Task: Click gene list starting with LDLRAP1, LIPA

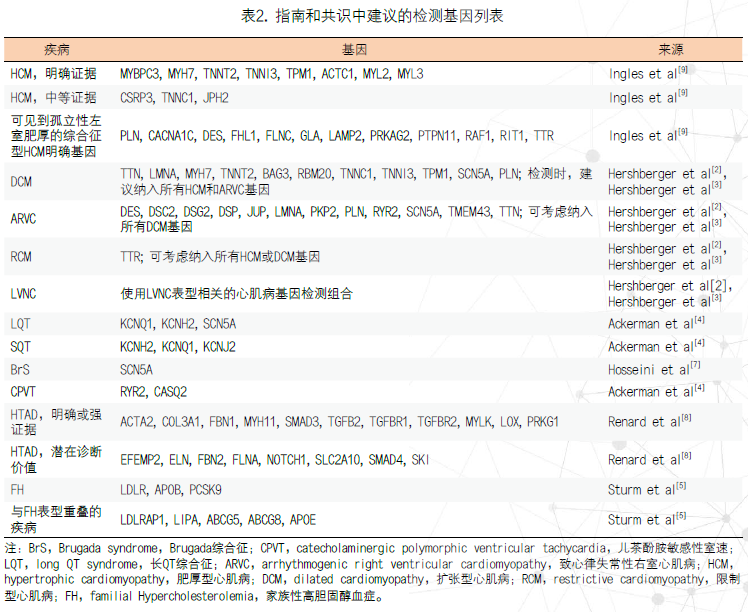Action: point(218,520)
